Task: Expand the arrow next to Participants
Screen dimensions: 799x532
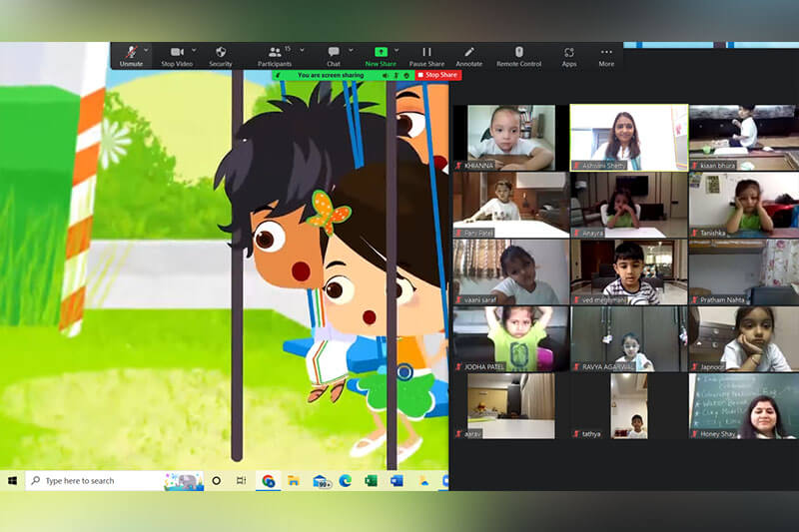Action: click(x=303, y=50)
